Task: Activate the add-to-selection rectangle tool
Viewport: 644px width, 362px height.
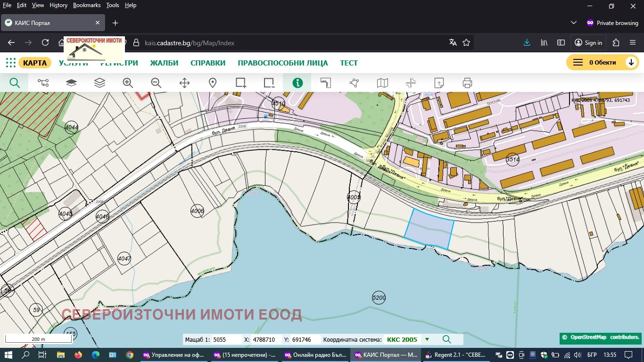Action: coord(241,82)
